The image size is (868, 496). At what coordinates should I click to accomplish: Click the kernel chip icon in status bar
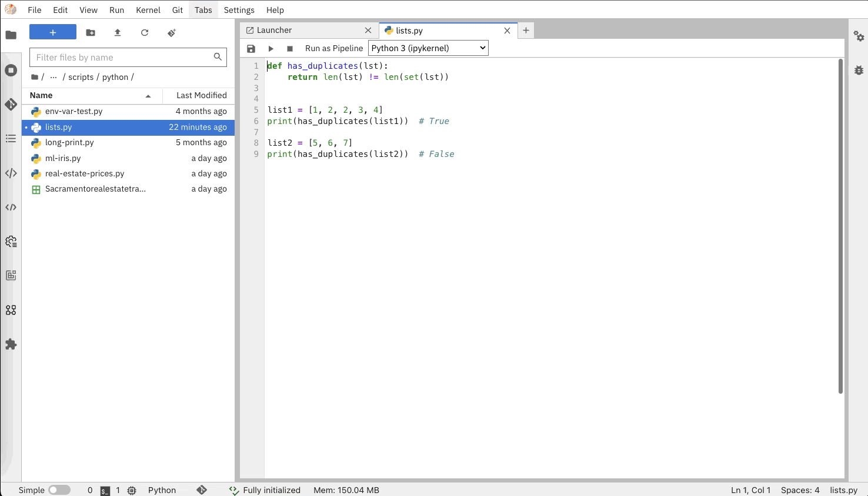tap(132, 490)
